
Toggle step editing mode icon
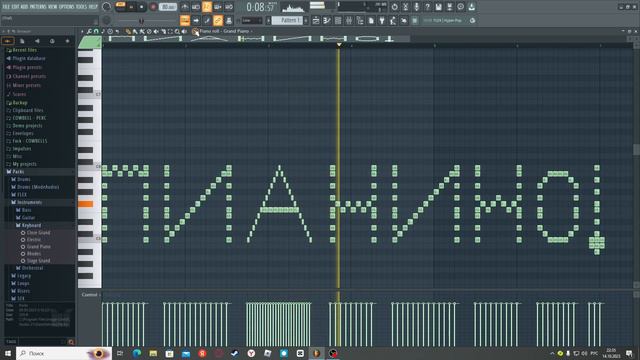[x=207, y=20]
